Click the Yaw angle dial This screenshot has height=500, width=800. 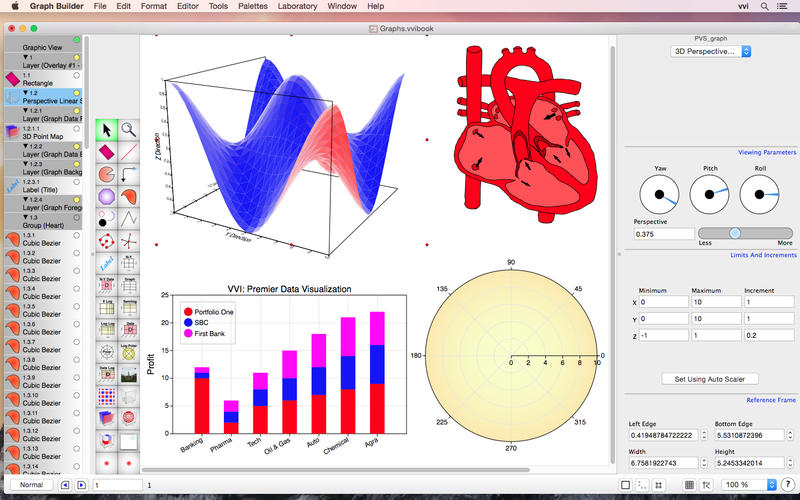point(659,194)
